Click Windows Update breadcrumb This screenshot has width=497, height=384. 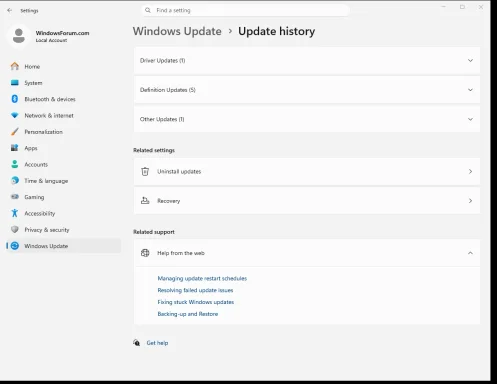coord(177,31)
